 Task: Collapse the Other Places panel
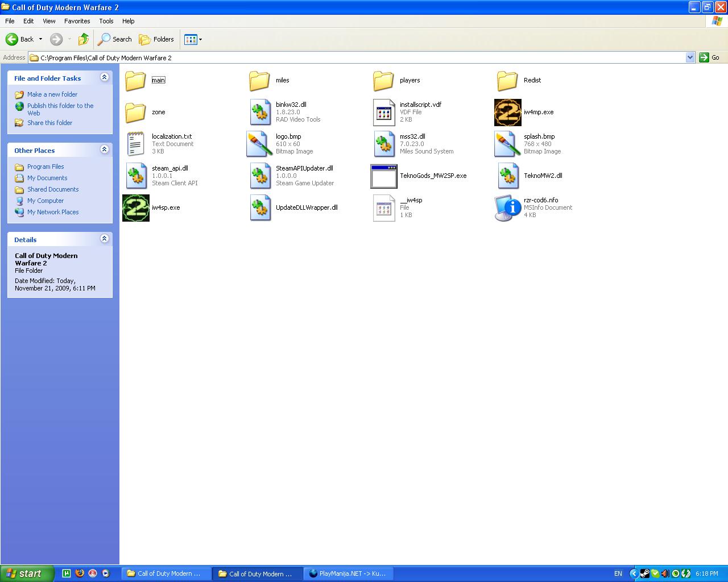coord(104,149)
